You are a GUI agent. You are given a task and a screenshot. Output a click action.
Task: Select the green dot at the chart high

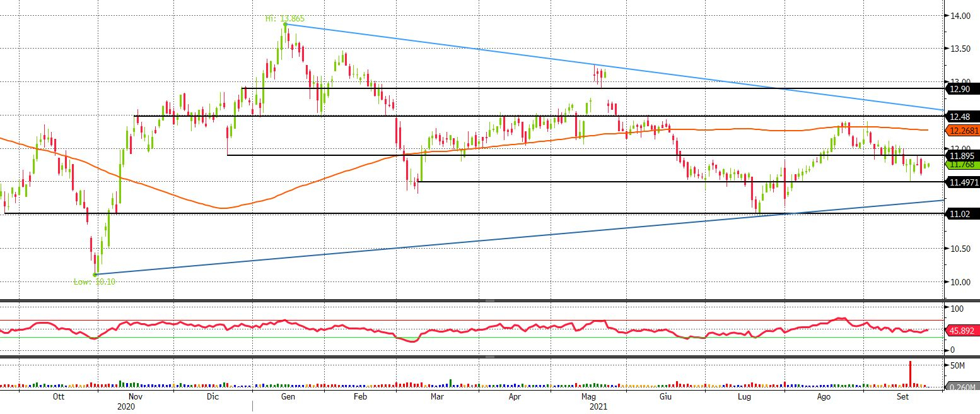(x=286, y=25)
